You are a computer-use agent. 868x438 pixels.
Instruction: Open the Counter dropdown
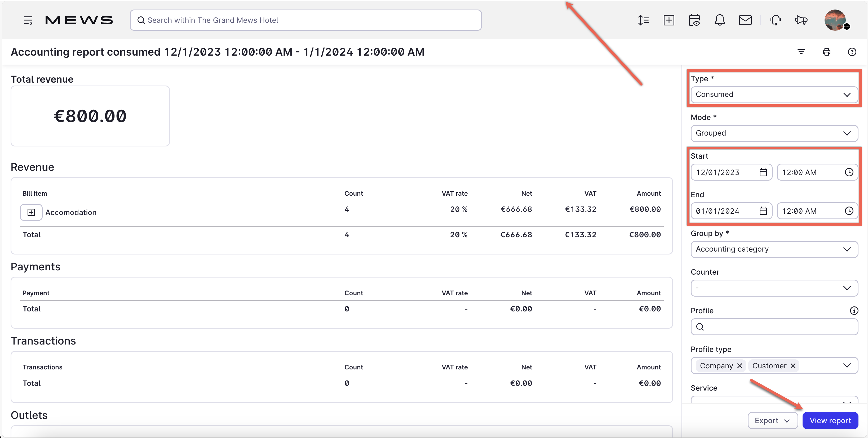point(774,288)
